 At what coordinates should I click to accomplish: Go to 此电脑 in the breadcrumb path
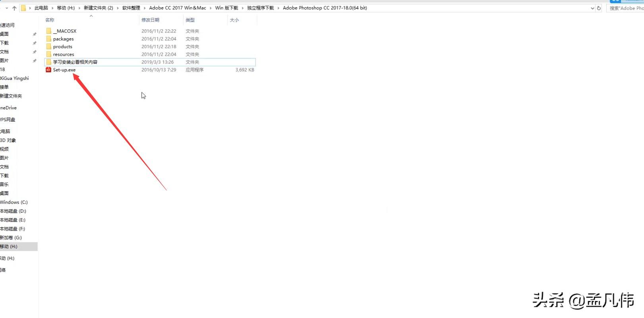pyautogui.click(x=41, y=8)
